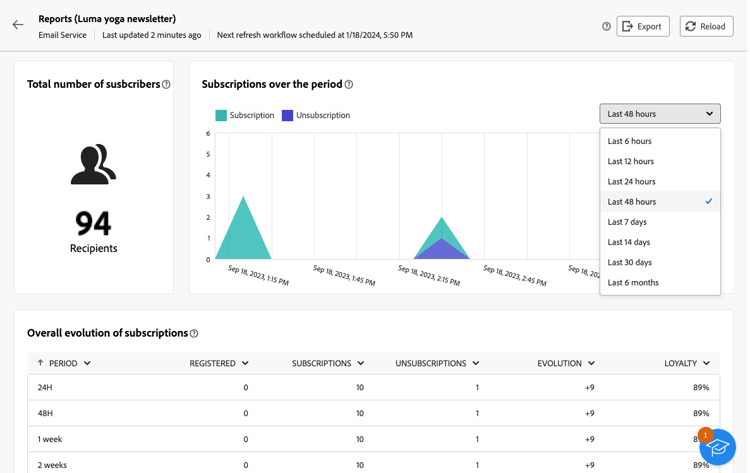Open the REGISTERED column chevron menu
This screenshot has height=473, width=750.
tap(245, 363)
